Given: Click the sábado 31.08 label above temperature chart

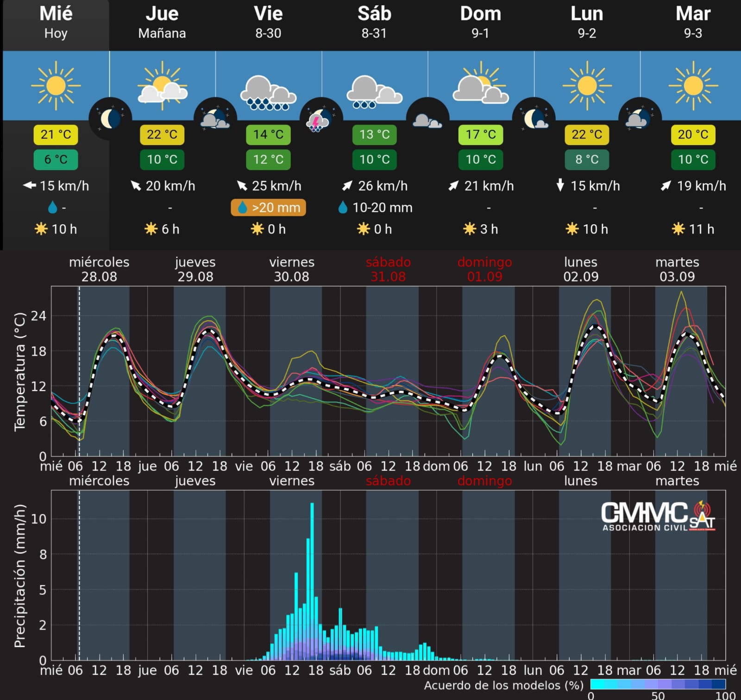Looking at the screenshot, I should [388, 269].
